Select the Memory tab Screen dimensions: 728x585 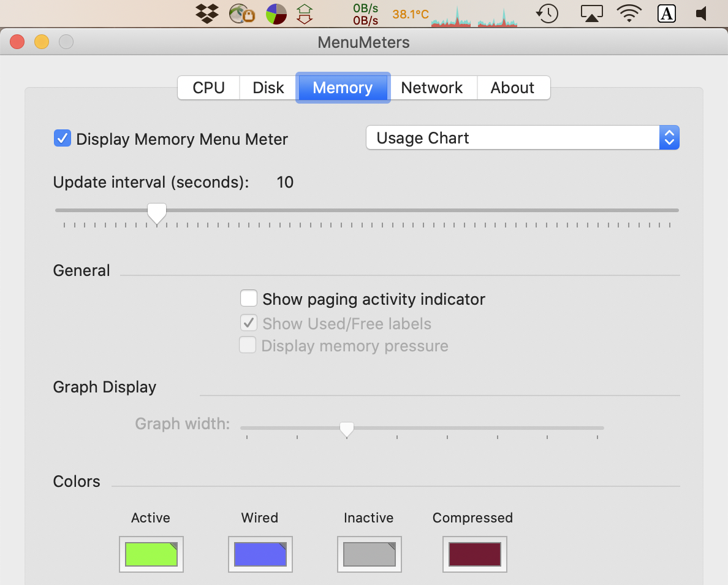click(343, 88)
